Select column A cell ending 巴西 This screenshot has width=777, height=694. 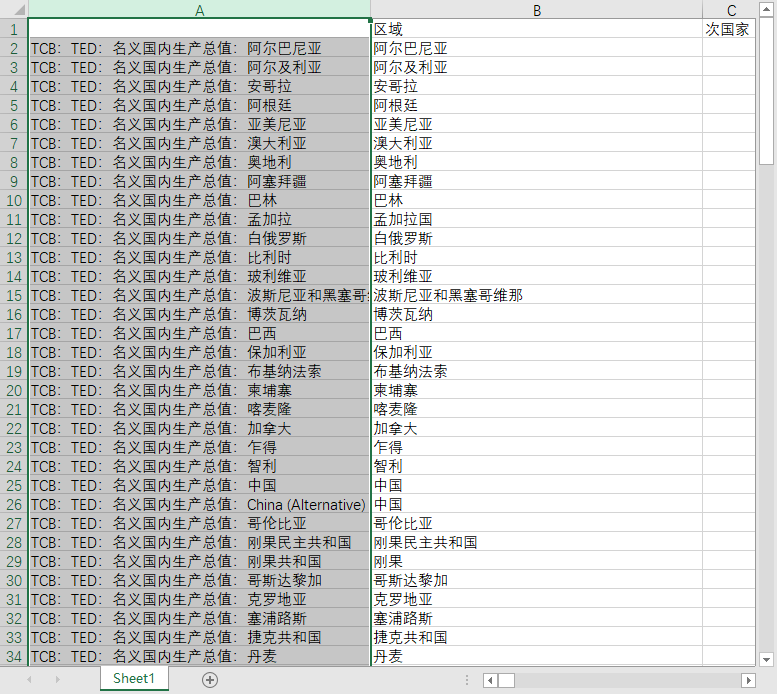pos(199,333)
